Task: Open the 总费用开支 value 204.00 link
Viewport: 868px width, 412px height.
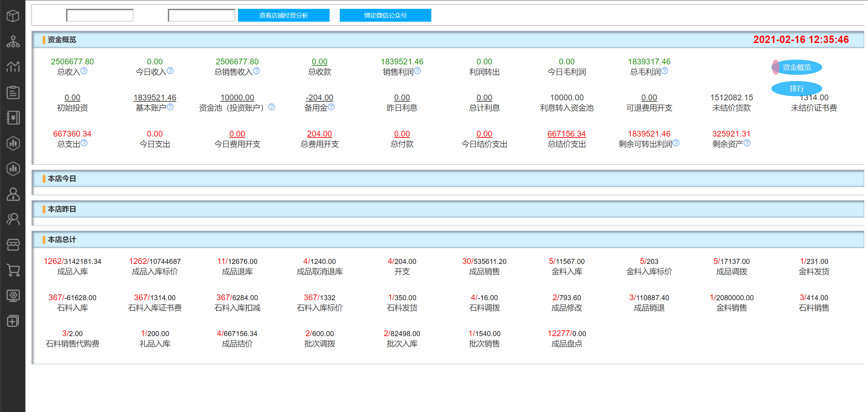Action: coord(319,134)
